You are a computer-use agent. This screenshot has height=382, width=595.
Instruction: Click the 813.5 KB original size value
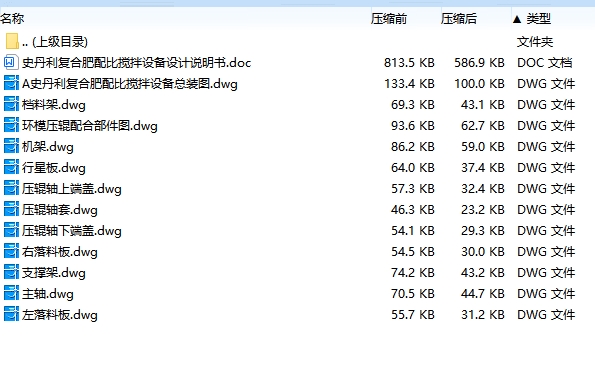[409, 63]
